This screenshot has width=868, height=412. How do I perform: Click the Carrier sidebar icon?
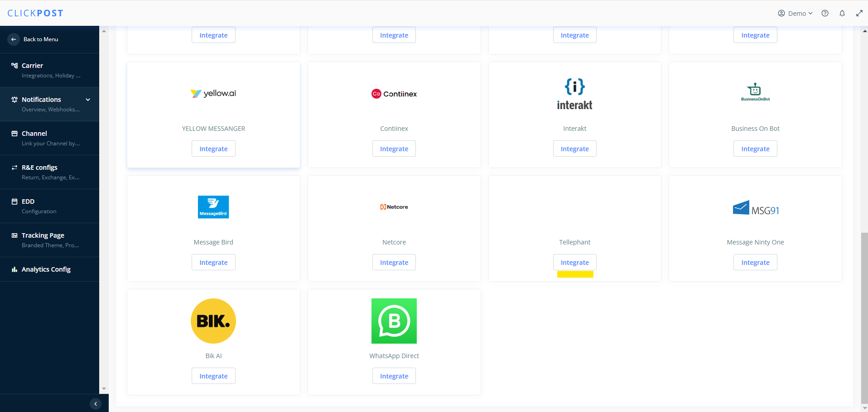click(14, 66)
